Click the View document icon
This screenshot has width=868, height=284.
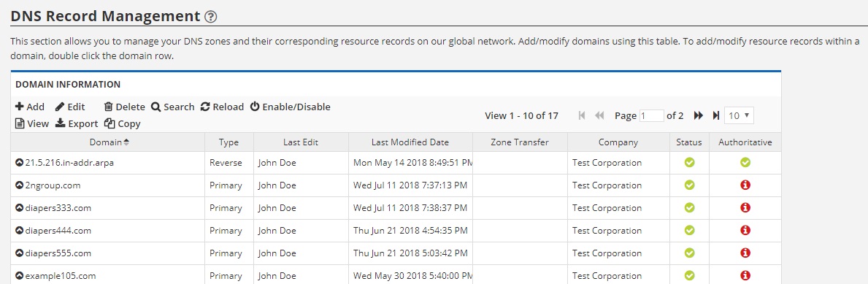[x=20, y=124]
